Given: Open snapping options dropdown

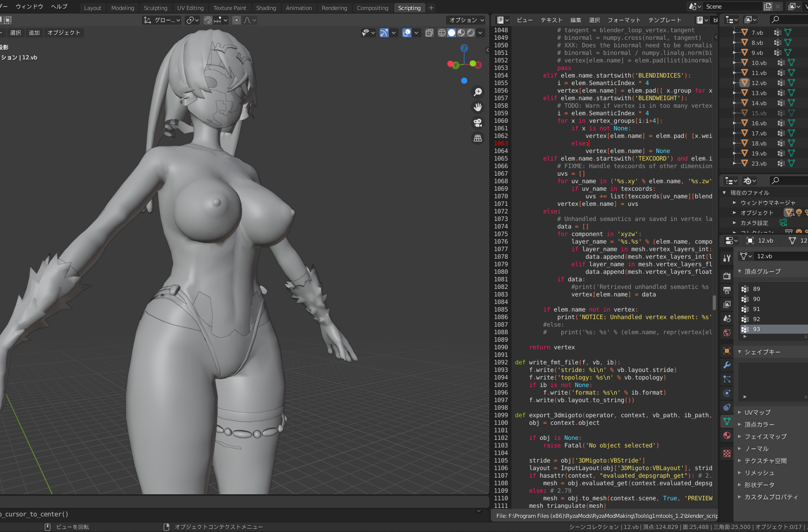Looking at the screenshot, I should coord(222,20).
